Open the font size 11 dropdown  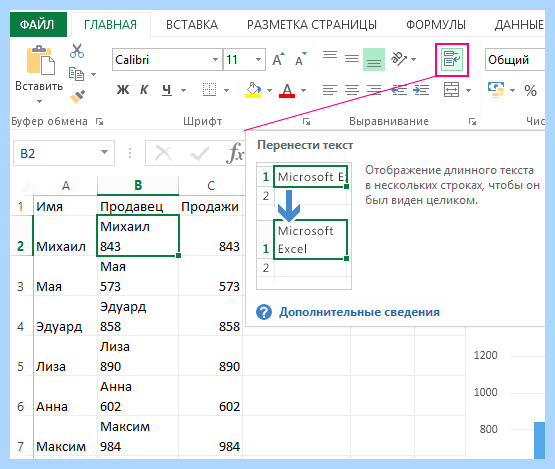click(x=258, y=59)
